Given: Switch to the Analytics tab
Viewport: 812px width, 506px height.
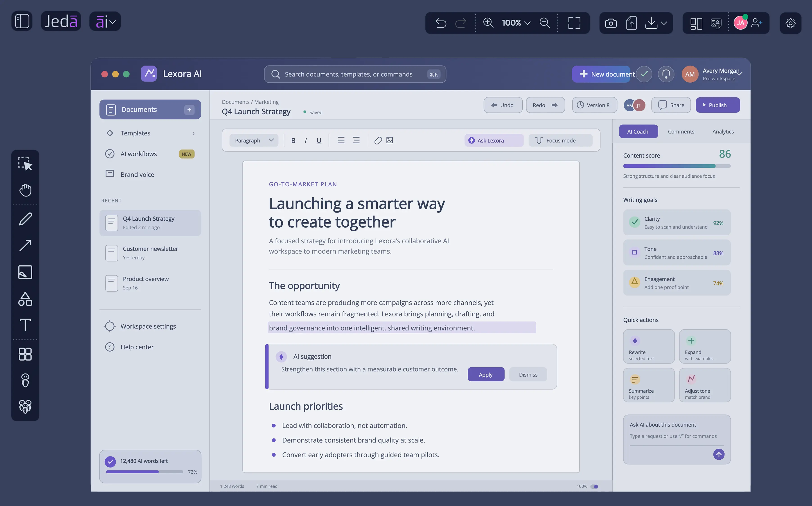Looking at the screenshot, I should click(723, 131).
